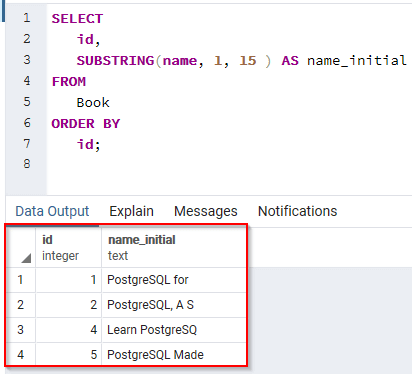Viewport: 412px width, 374px height.
Task: Select result row number 3 header
Action: pos(21,330)
